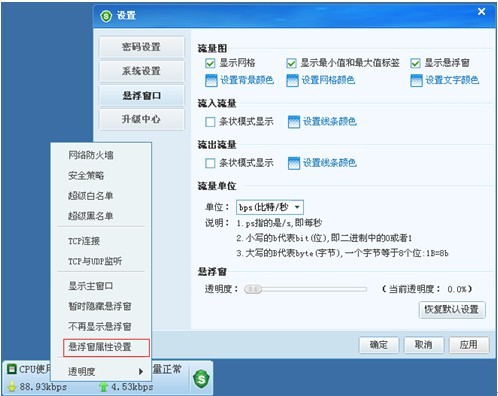Image resolution: width=498 pixels, height=396 pixels.
Task: Open the 系统设置 tab
Action: [141, 71]
